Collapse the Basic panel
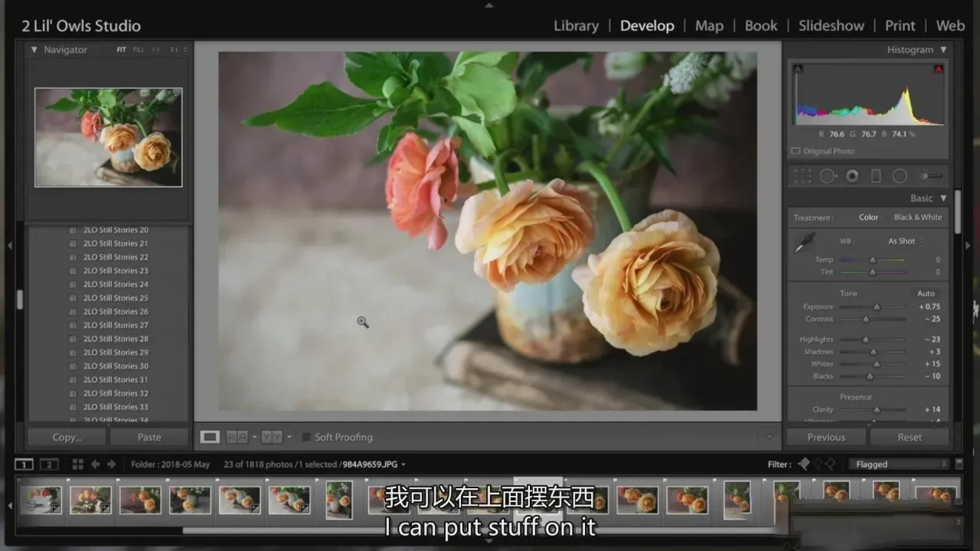 click(x=943, y=198)
